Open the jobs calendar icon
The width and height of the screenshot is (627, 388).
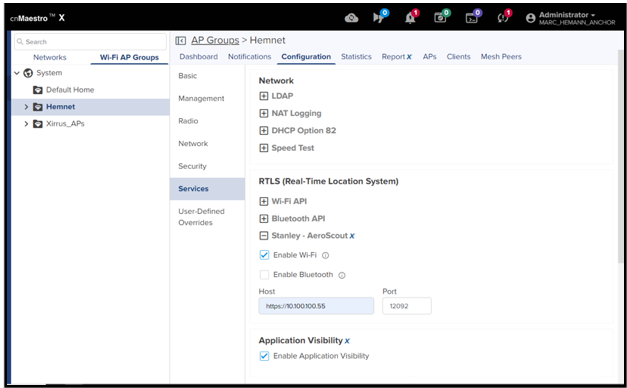click(440, 18)
